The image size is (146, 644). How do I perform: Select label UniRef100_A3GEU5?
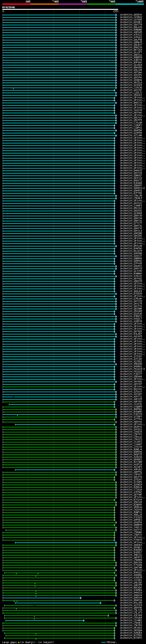[131, 578]
